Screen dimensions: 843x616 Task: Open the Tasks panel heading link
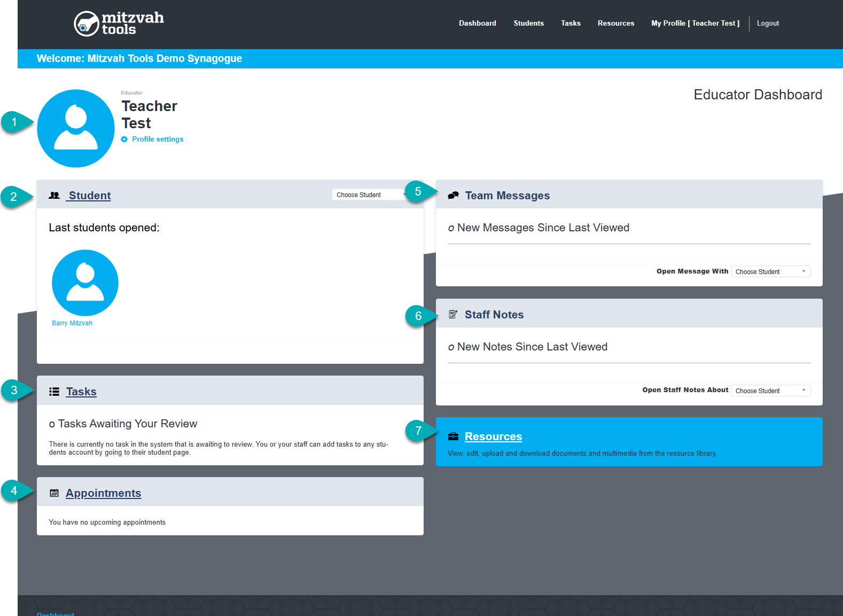tap(81, 392)
